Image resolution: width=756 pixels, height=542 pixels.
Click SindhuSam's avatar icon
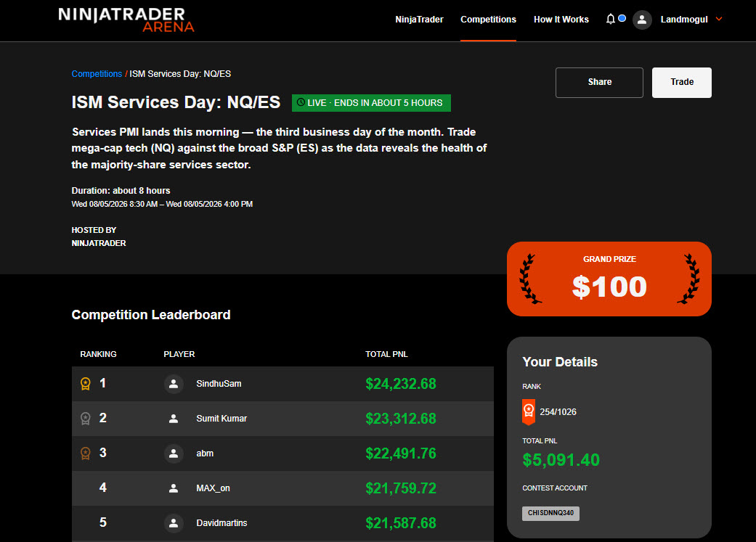(x=174, y=384)
